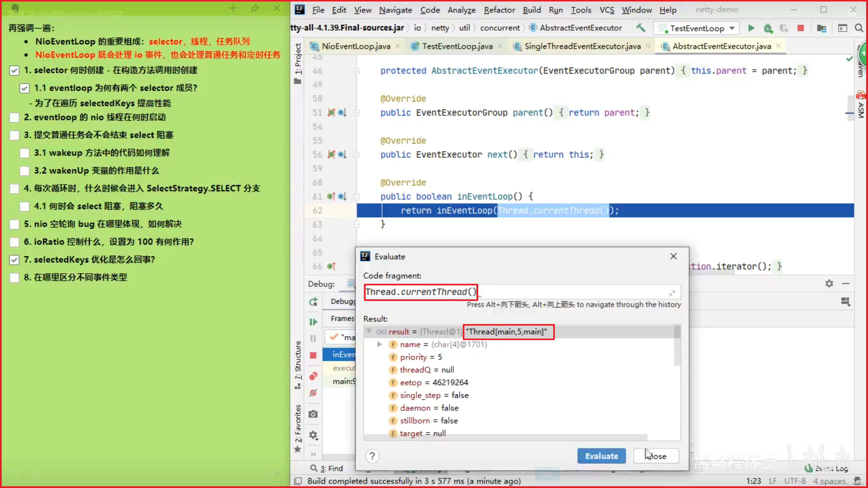This screenshot has width=868, height=488.
Task: Stop icon in Debug sidebar
Action: click(x=313, y=356)
